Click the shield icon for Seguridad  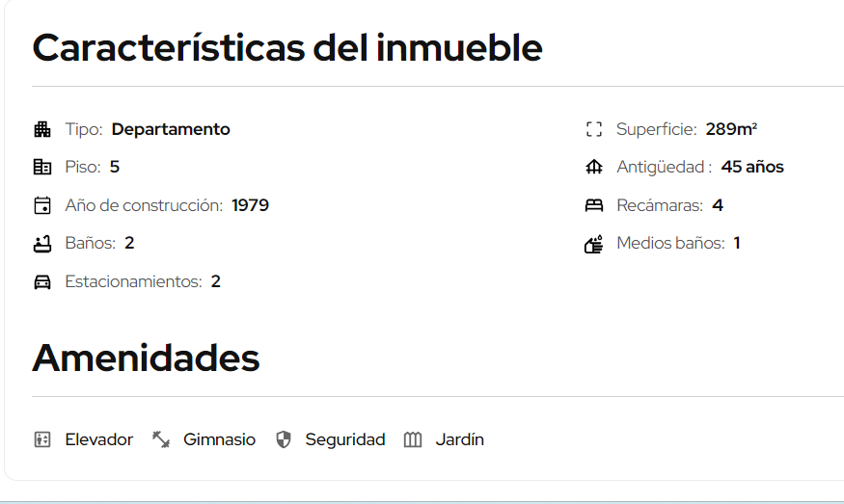click(x=284, y=439)
